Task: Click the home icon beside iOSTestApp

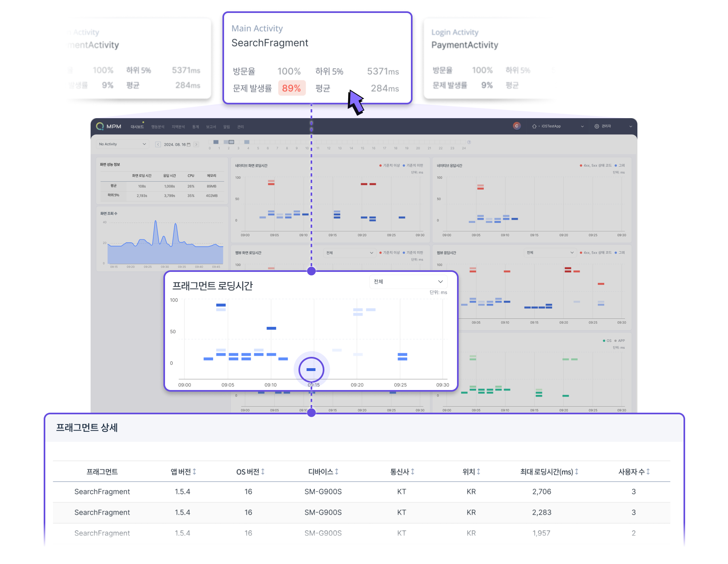Action: pos(534,126)
